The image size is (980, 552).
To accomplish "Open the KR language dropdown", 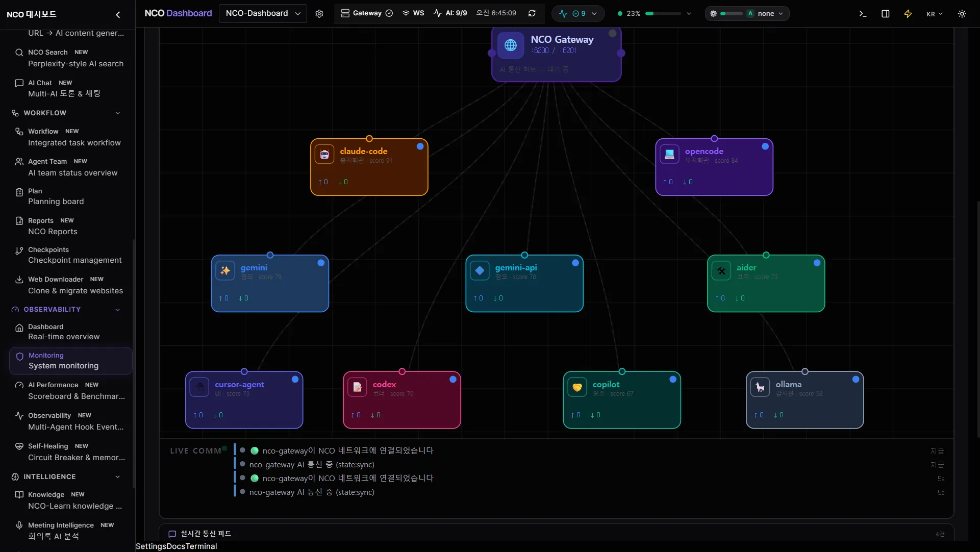I will (x=935, y=14).
